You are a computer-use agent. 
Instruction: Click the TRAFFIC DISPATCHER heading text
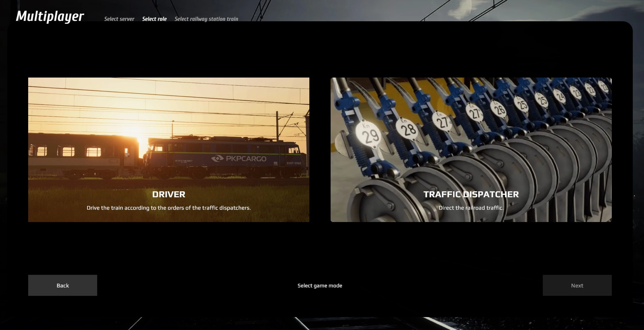point(471,194)
